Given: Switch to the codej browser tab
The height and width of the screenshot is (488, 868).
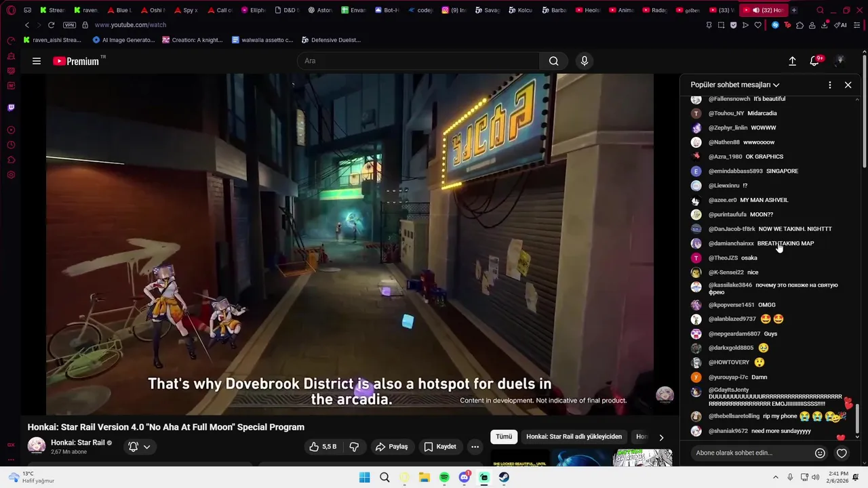Looking at the screenshot, I should tap(421, 10).
